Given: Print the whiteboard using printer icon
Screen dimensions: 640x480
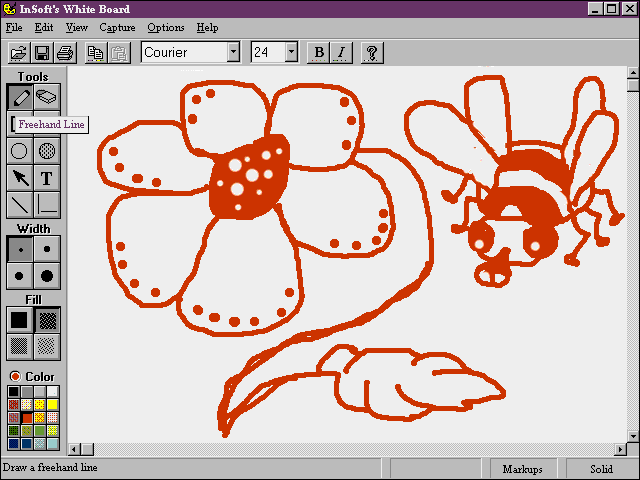Looking at the screenshot, I should pos(65,53).
